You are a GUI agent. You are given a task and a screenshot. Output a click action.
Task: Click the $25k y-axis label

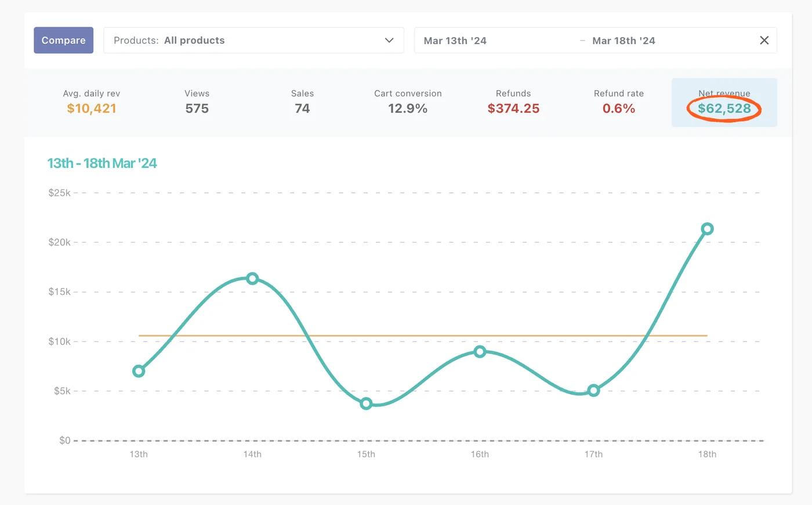pyautogui.click(x=59, y=193)
